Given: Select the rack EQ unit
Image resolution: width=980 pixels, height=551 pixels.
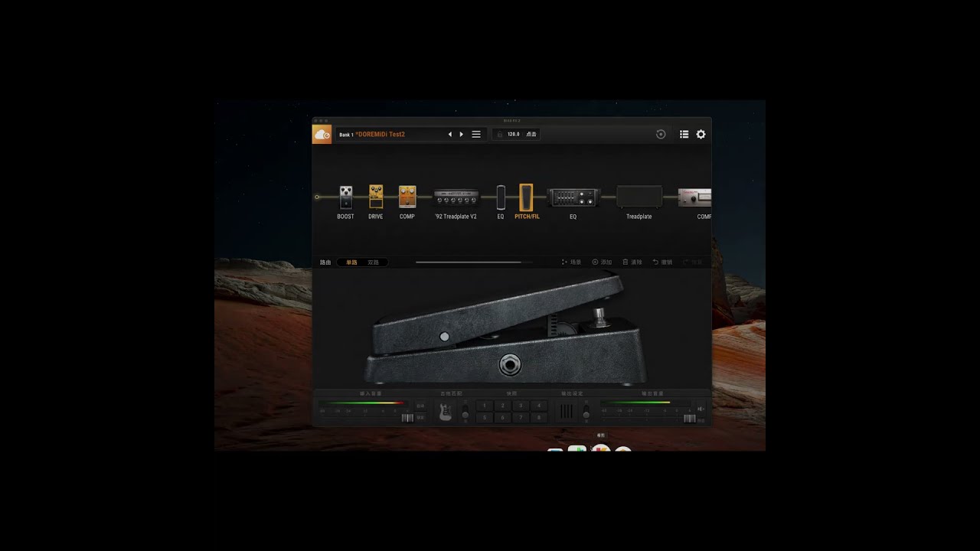Looking at the screenshot, I should 573,197.
